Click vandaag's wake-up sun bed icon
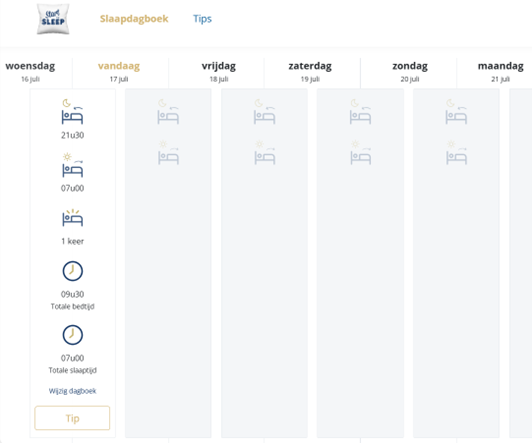Screen dimensions: 532x443 click(168, 153)
